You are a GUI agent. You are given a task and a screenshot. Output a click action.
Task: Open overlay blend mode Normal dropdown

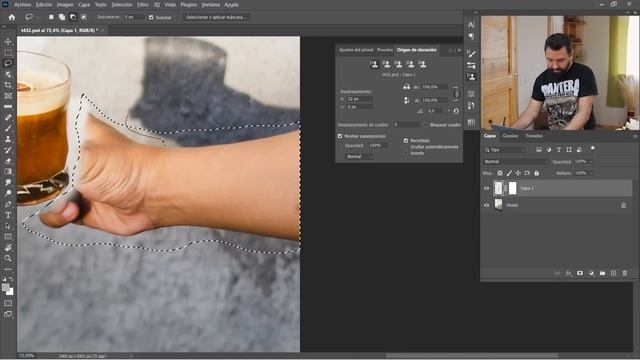point(358,156)
